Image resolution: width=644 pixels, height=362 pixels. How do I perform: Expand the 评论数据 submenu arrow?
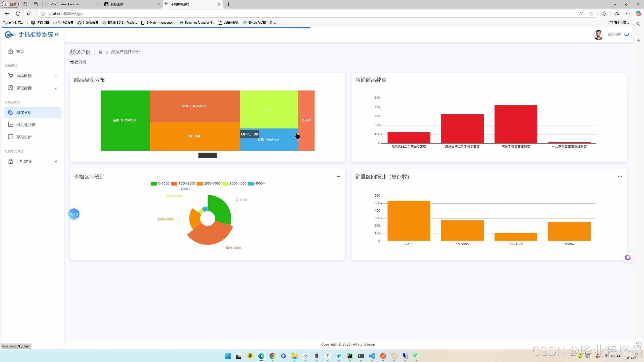pos(56,88)
